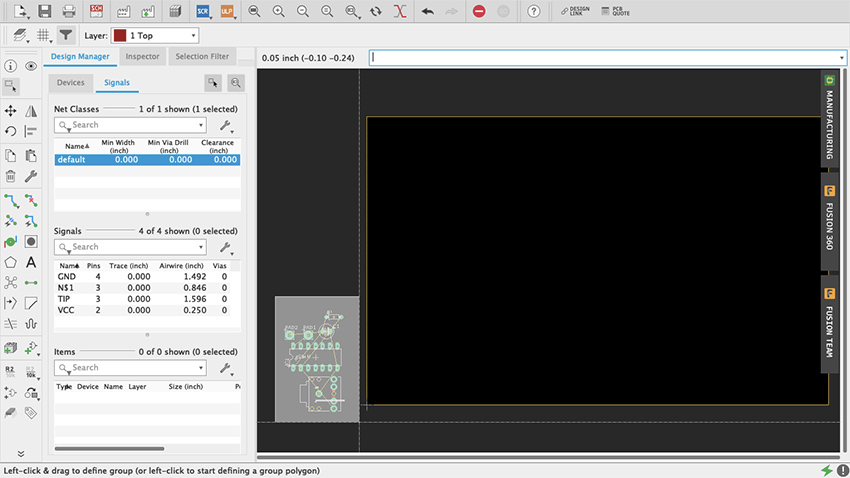
Task: Select the Text tool
Action: click(x=31, y=262)
